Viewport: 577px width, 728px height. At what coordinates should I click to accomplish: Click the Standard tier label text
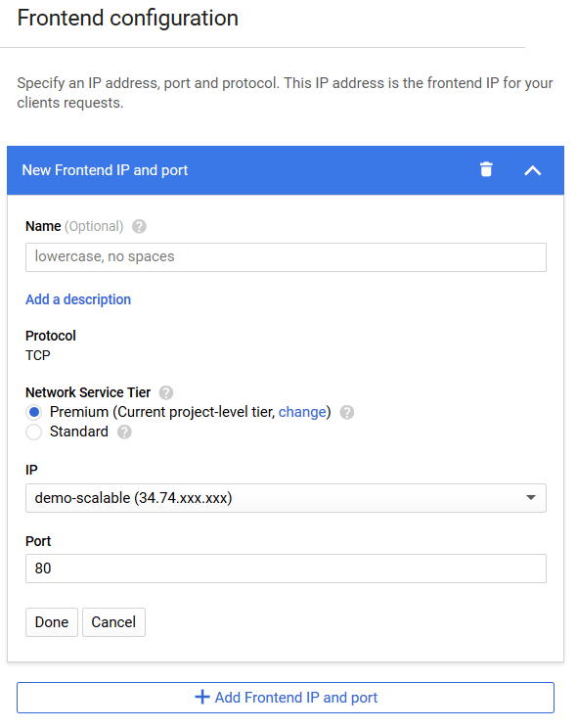point(79,432)
